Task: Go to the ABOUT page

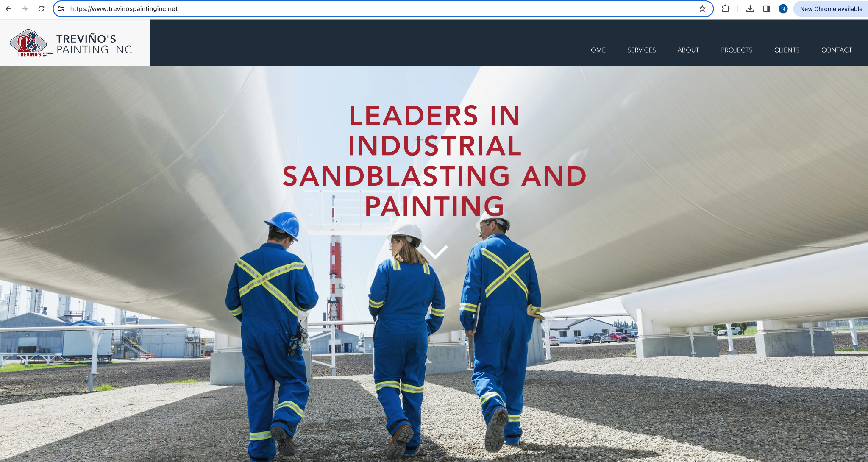Action: pyautogui.click(x=688, y=50)
